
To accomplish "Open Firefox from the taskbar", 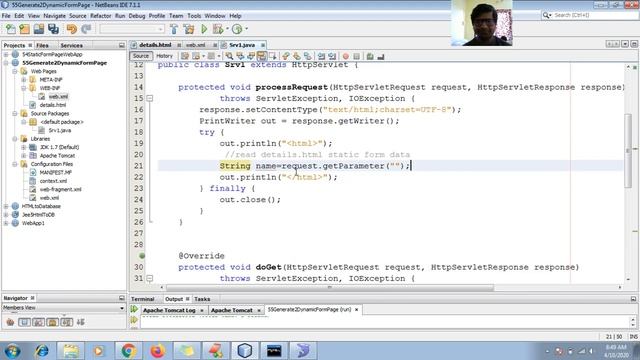I will coord(158,351).
